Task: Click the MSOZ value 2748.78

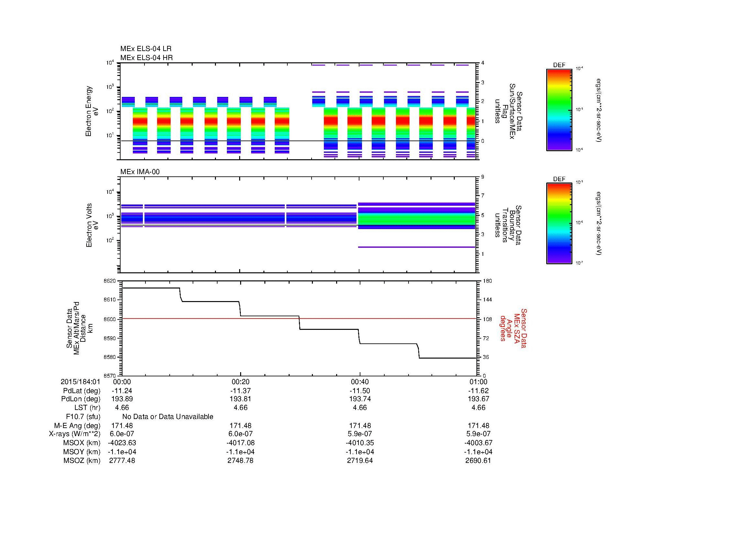Action: [240, 460]
